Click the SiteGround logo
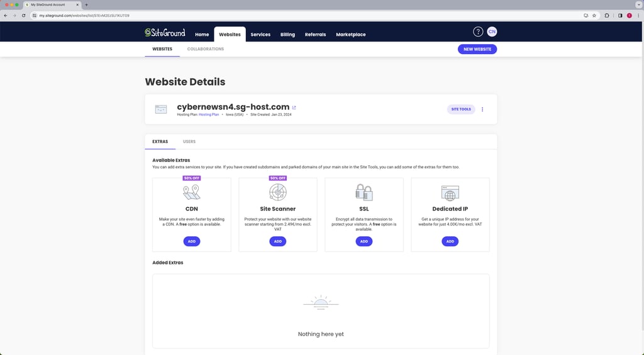This screenshot has width=644, height=355. coord(165,33)
